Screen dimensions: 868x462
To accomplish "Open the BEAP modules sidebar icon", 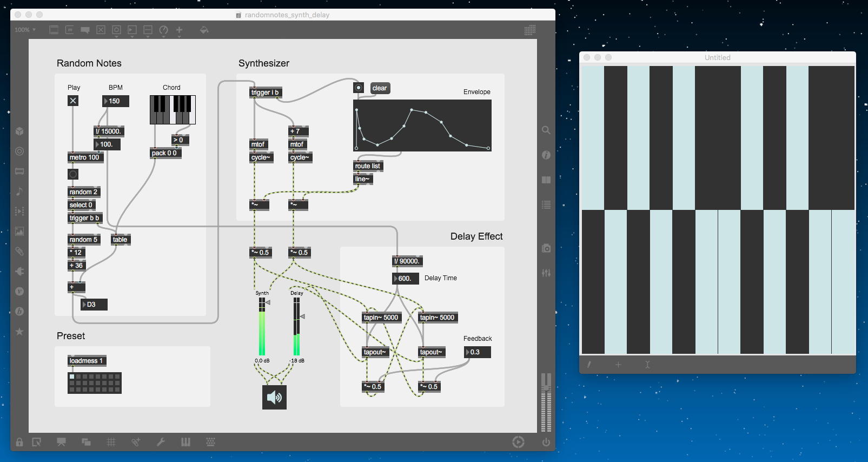I will [19, 312].
